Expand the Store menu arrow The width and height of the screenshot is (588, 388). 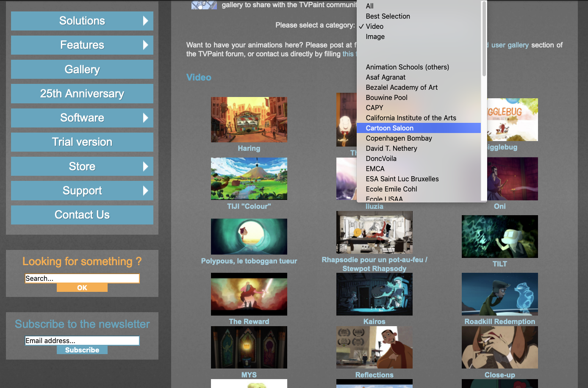[145, 166]
